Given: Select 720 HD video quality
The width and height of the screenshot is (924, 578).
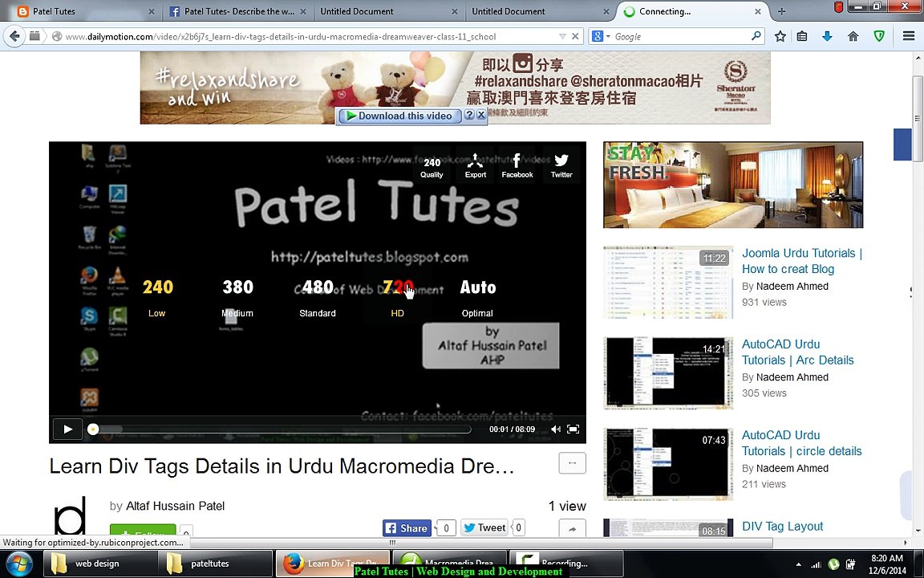Looking at the screenshot, I should pos(398,297).
